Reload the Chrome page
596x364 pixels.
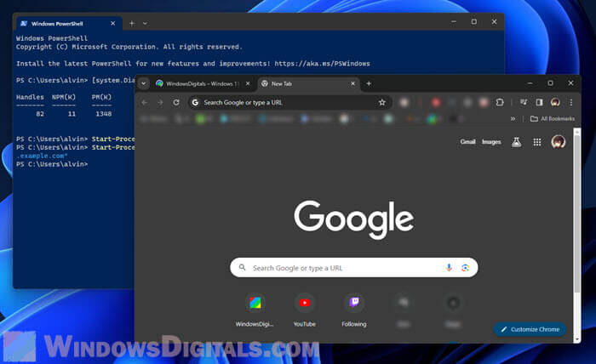[x=176, y=103]
